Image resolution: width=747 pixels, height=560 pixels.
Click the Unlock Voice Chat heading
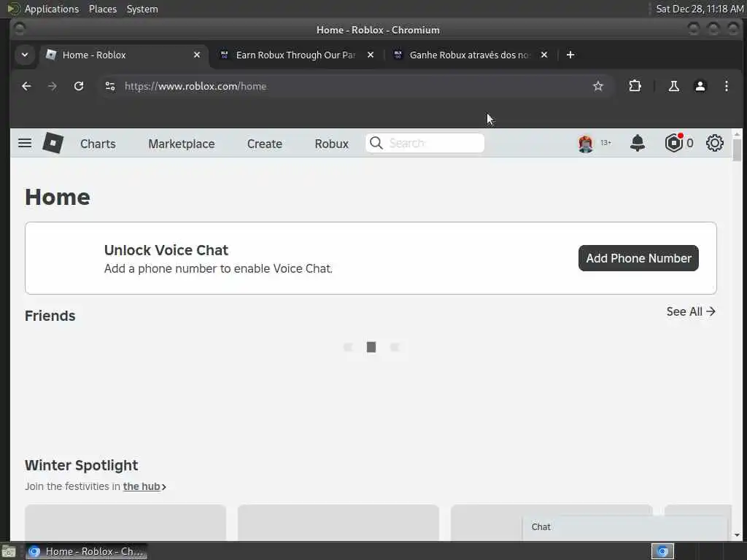point(166,250)
